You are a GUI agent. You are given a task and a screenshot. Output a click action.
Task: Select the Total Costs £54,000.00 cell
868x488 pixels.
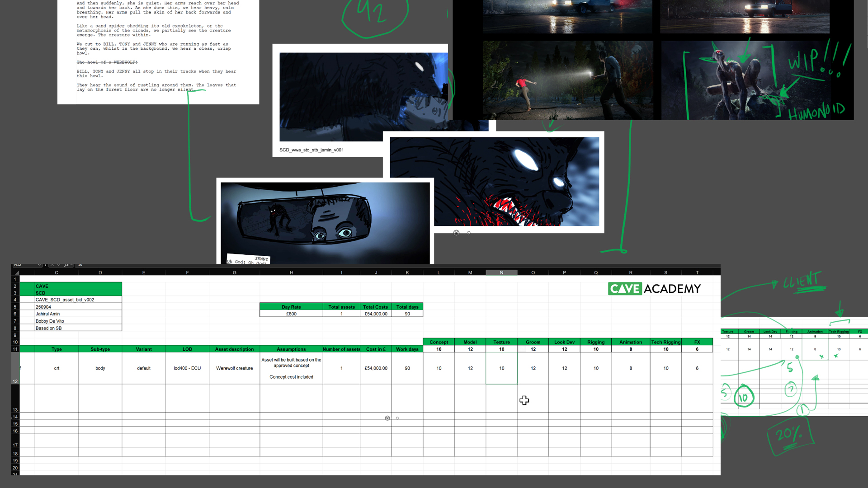pos(376,314)
